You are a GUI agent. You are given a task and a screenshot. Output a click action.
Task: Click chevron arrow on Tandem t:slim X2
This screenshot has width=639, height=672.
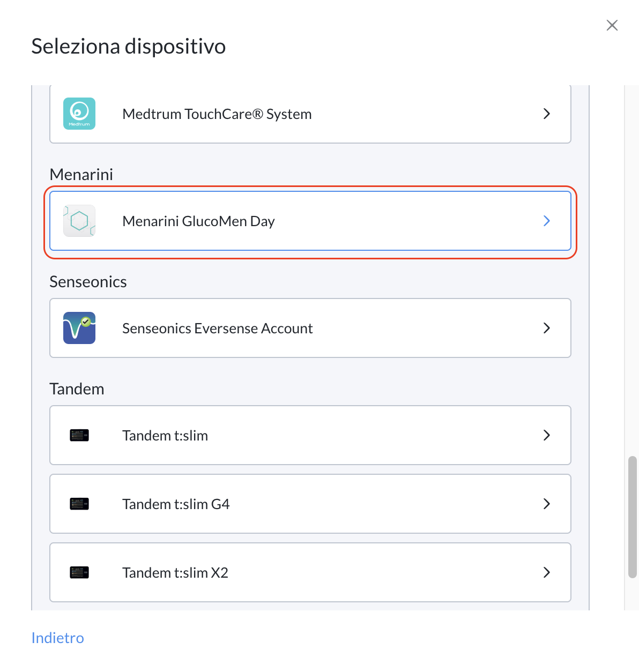[x=547, y=572]
